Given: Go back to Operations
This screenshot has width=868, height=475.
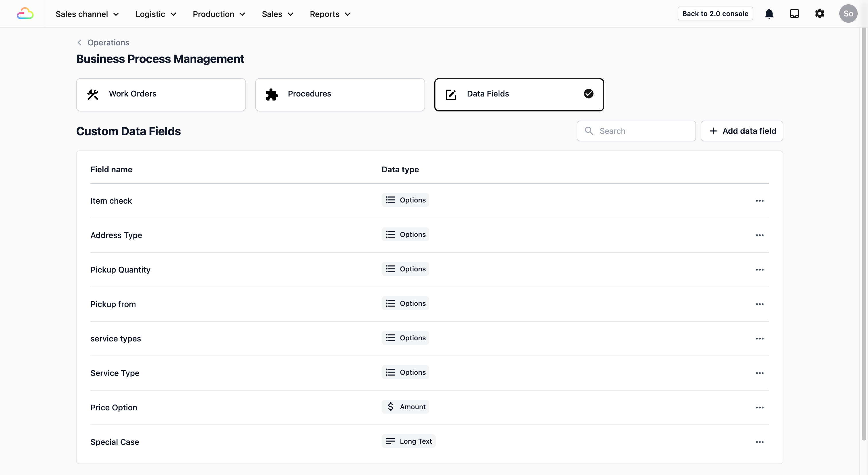Looking at the screenshot, I should point(108,43).
